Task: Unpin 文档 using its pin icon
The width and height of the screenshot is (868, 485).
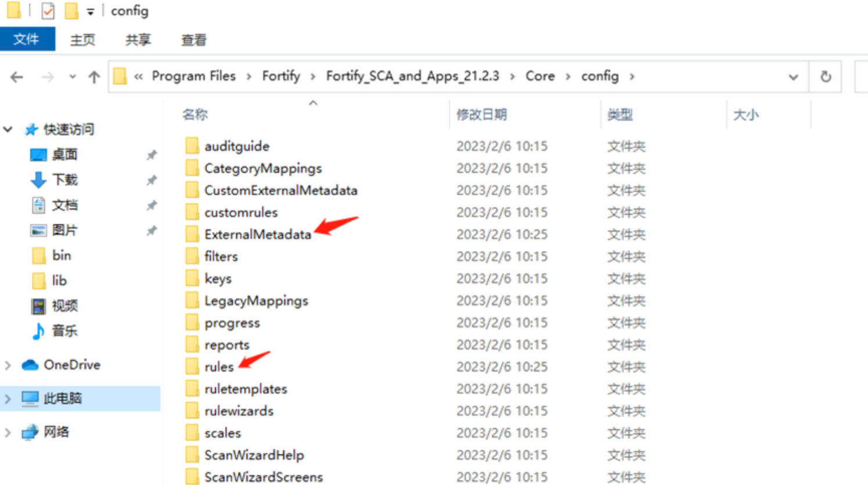Action: point(152,205)
